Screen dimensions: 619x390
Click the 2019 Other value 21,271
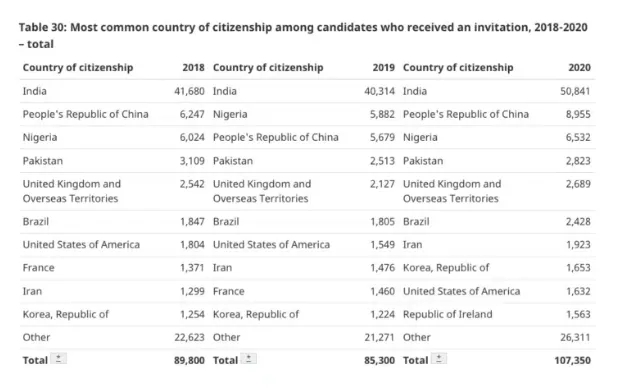click(x=379, y=338)
